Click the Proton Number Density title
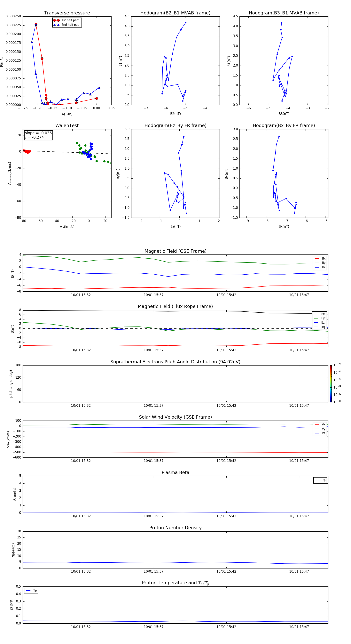Screen dimensions: 351x644 175,528
